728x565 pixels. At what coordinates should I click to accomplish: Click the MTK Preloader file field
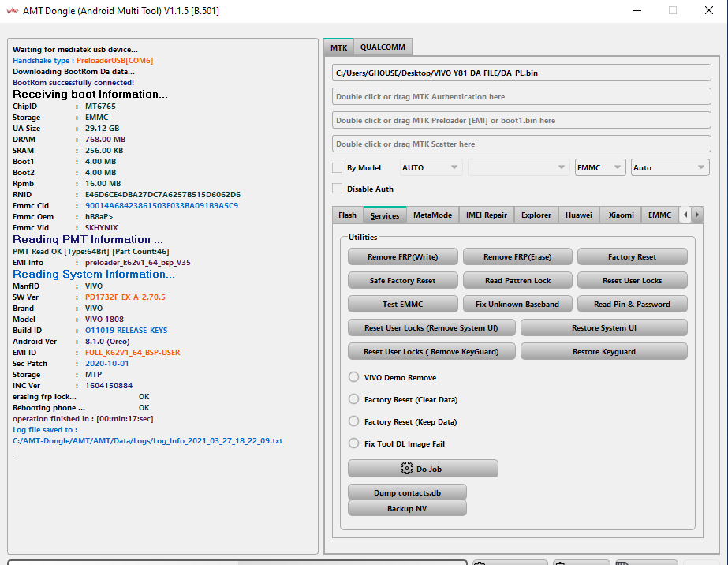(x=521, y=121)
